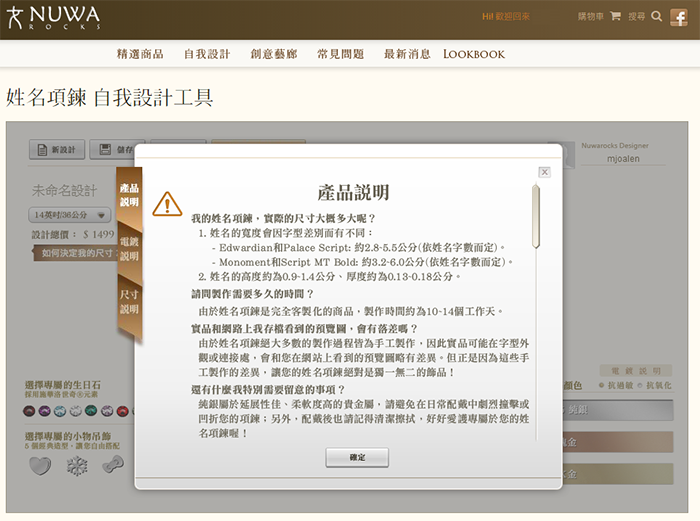Click the designer name mjoalen
This screenshot has height=521, width=700.
coord(623,158)
